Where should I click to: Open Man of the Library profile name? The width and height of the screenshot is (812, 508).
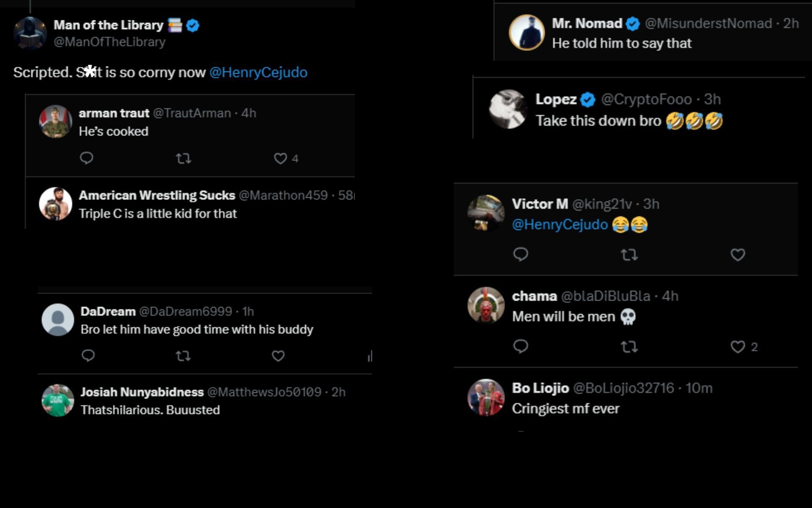click(x=108, y=25)
